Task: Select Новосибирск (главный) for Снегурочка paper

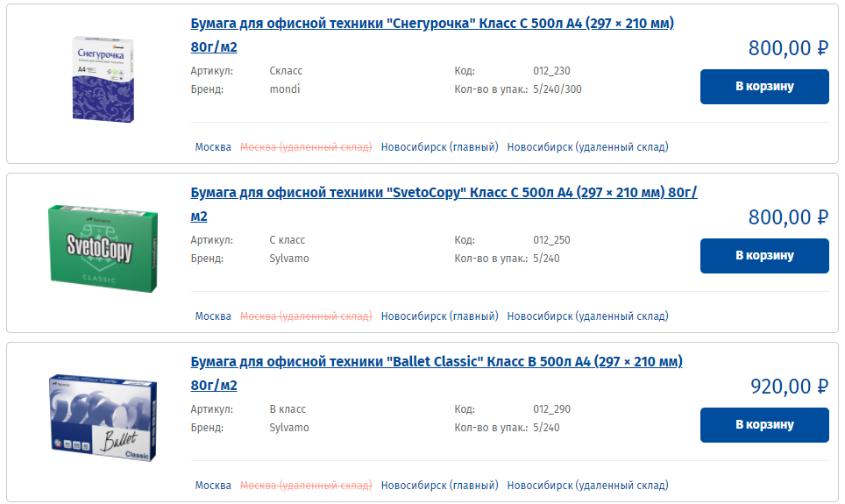Action: [x=439, y=147]
